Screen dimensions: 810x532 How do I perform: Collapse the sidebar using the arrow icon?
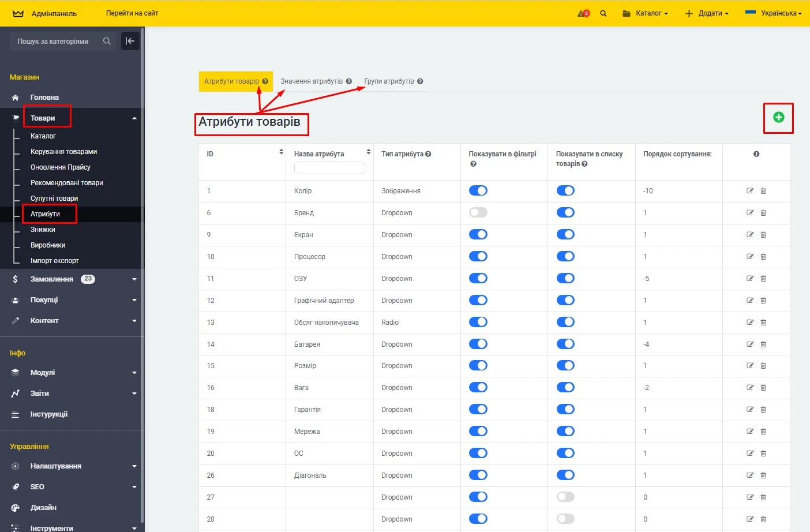(x=130, y=40)
